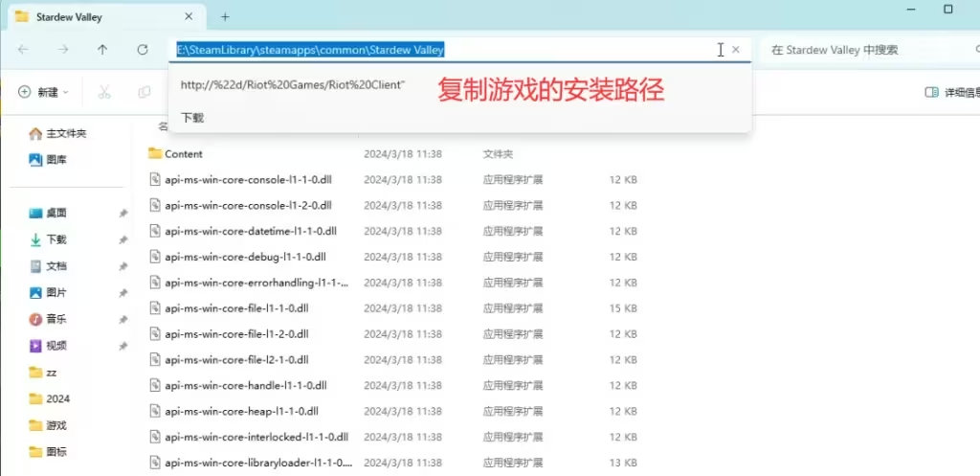Click file icon of api-ms-win-core-debug-l1-1-0.dll
This screenshot has height=476, width=980.
156,257
